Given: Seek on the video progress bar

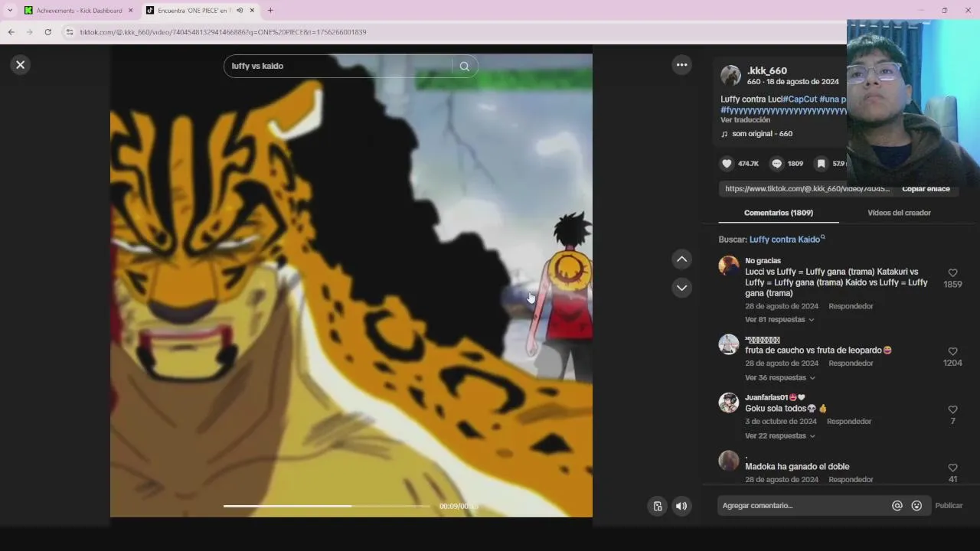Looking at the screenshot, I should click(x=327, y=506).
